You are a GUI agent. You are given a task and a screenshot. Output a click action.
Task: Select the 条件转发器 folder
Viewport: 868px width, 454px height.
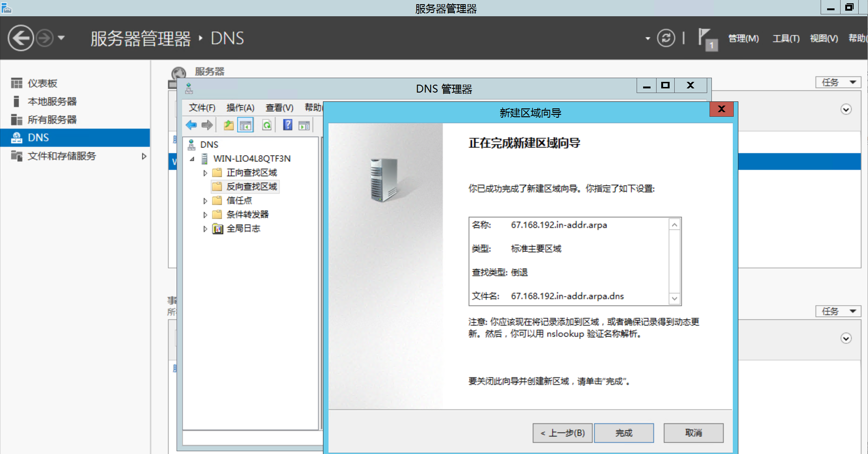click(247, 214)
